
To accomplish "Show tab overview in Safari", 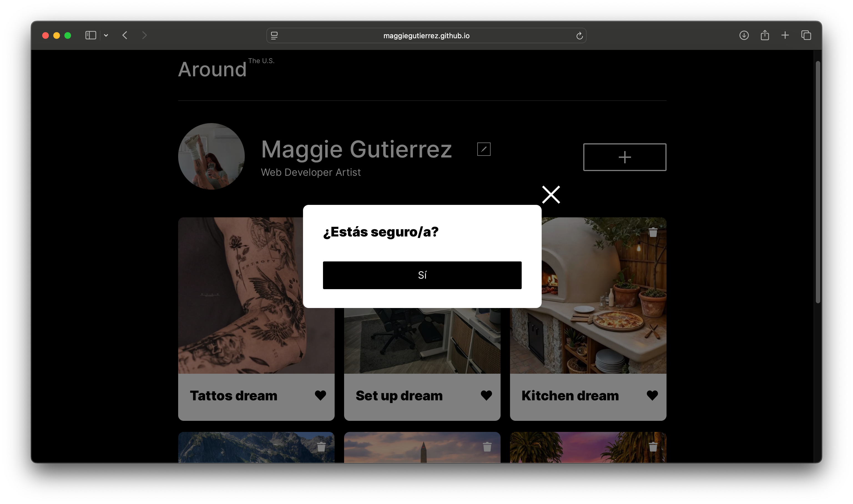I will click(806, 35).
